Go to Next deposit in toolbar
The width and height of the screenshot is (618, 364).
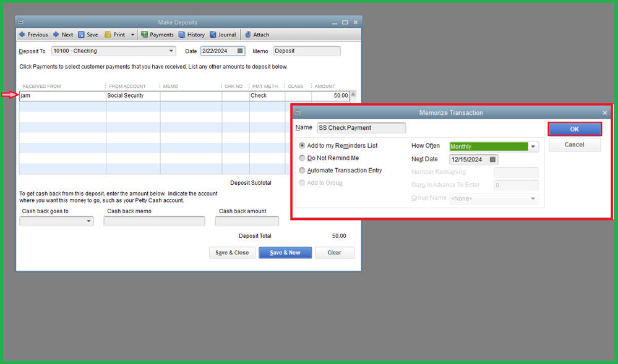[63, 35]
